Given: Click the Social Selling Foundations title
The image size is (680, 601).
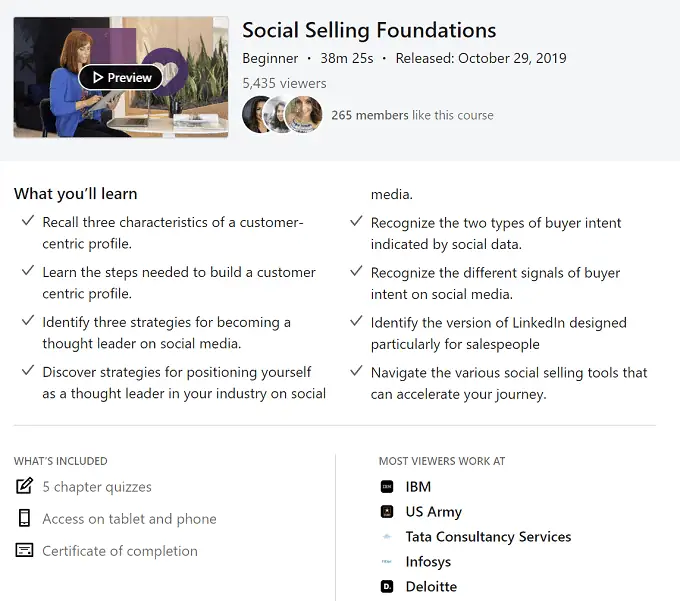Looking at the screenshot, I should (x=369, y=30).
